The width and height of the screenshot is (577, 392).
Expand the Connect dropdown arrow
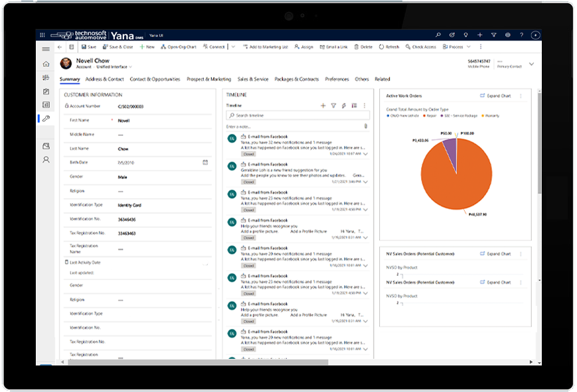[x=233, y=47]
